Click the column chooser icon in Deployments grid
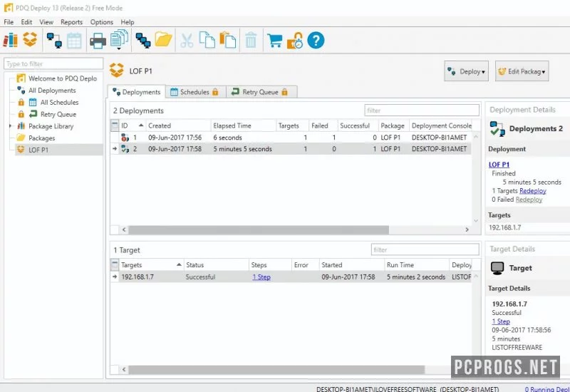The height and width of the screenshot is (392, 570). click(x=115, y=125)
